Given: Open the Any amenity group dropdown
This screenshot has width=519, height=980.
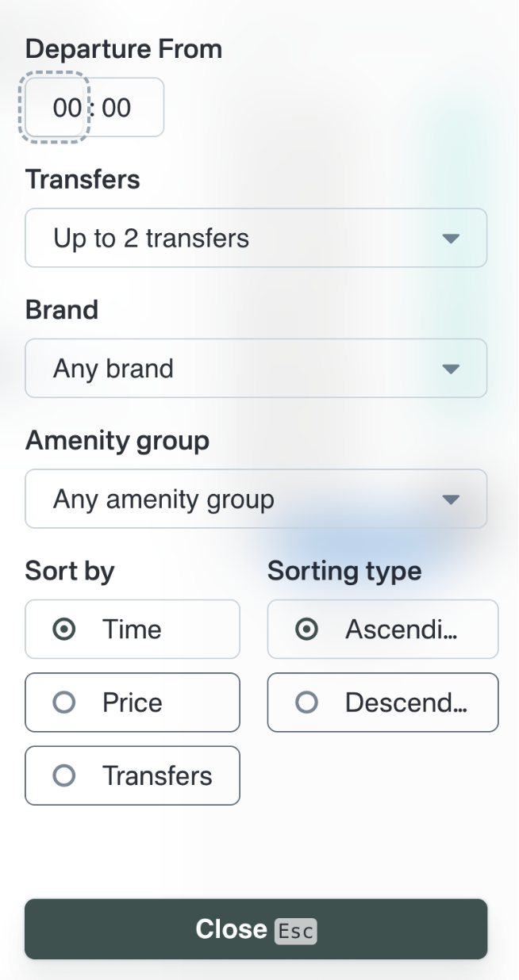Looking at the screenshot, I should [x=256, y=499].
